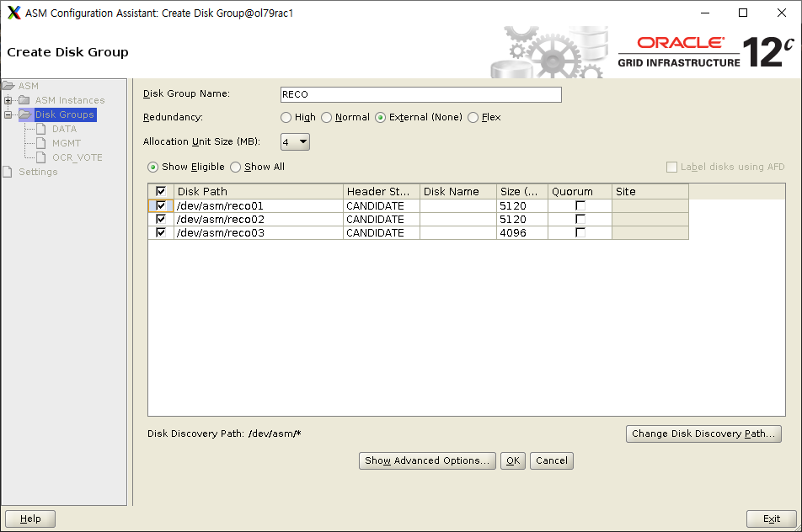The height and width of the screenshot is (532, 802).
Task: Click the MGMT disk group document icon
Action: tap(41, 142)
